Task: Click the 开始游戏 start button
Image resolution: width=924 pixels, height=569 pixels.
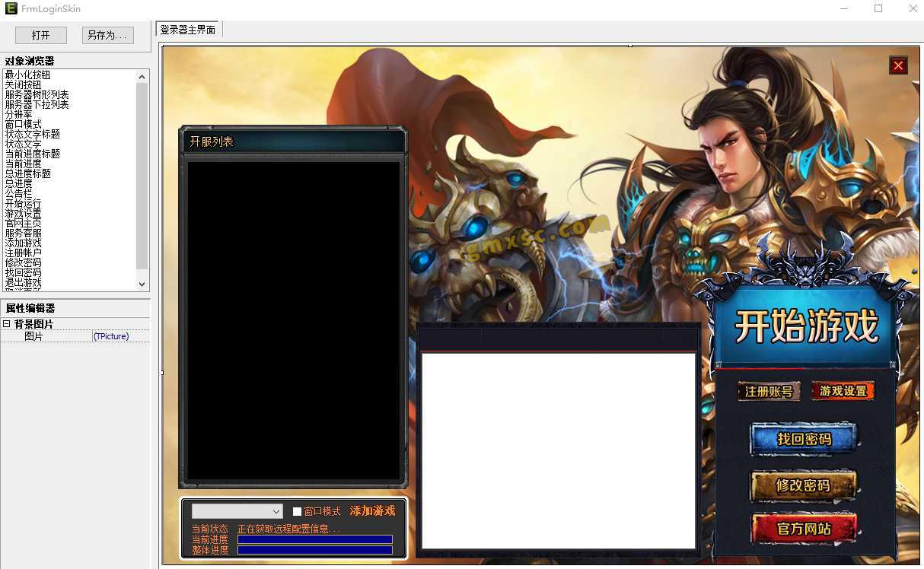Action: coord(806,326)
